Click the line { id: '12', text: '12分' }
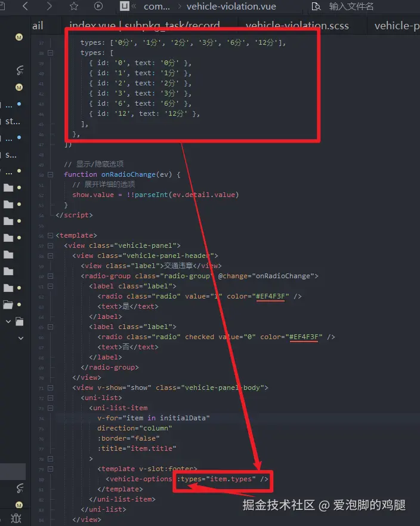This screenshot has width=420, height=526. pos(144,113)
